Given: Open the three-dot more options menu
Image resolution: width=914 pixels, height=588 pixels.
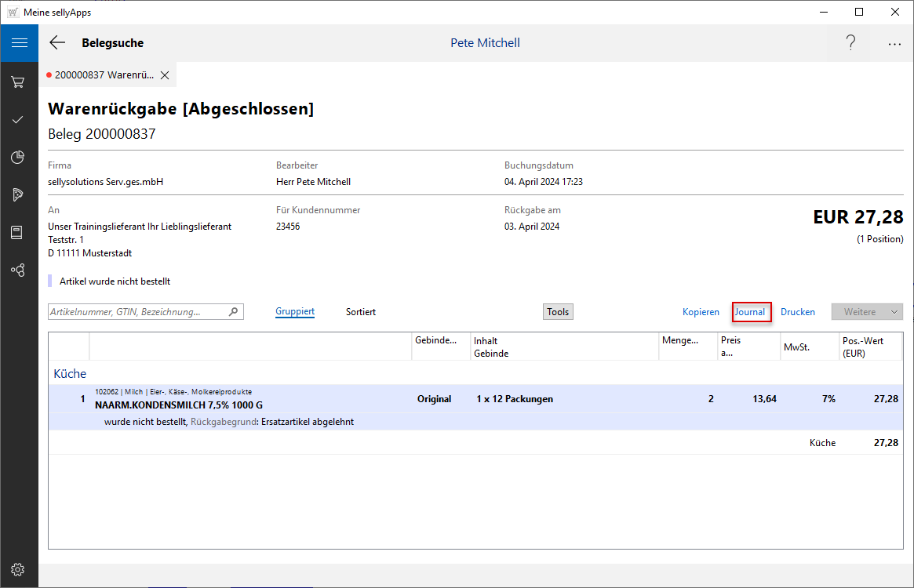Looking at the screenshot, I should [x=894, y=44].
